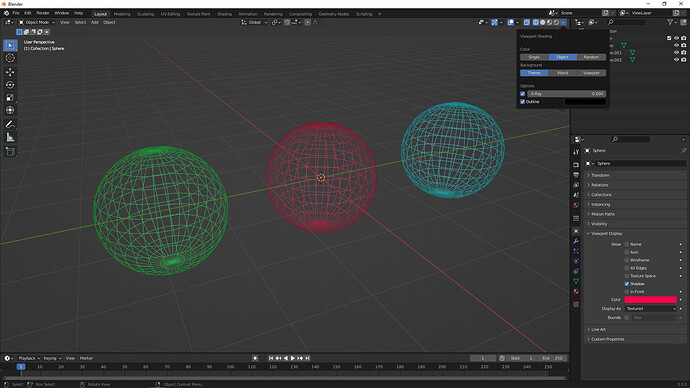Disable the Shadow checkbox

click(x=627, y=284)
